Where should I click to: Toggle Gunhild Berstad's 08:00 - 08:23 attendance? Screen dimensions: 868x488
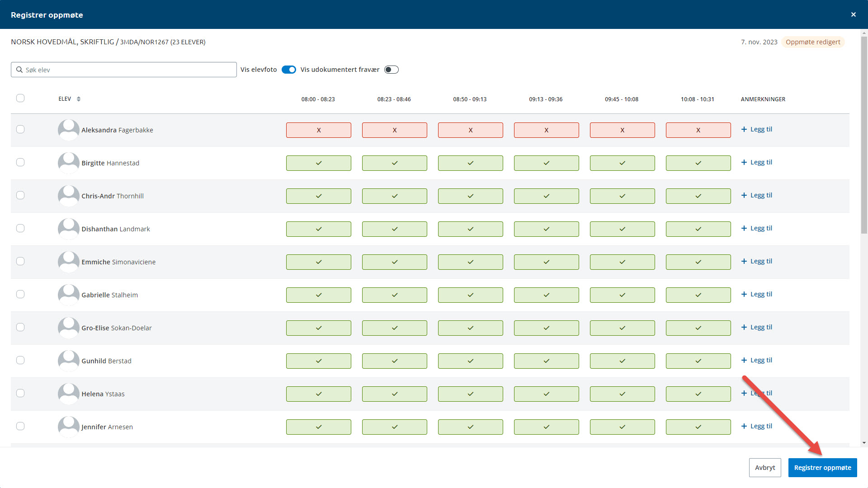[x=319, y=361]
